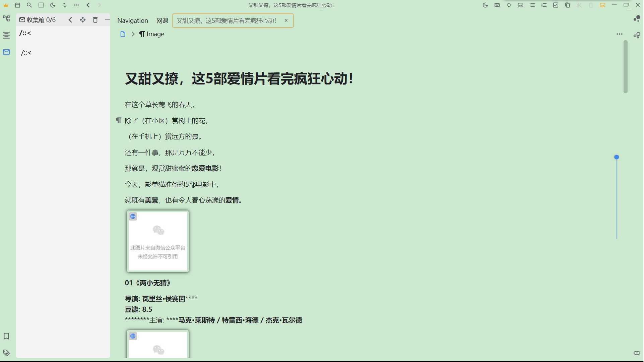Go back in the inbox panel

point(70,20)
